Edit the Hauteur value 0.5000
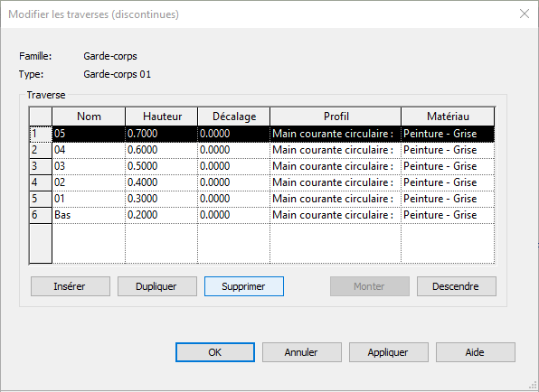Viewport: 539px width, 392px height. [x=161, y=166]
